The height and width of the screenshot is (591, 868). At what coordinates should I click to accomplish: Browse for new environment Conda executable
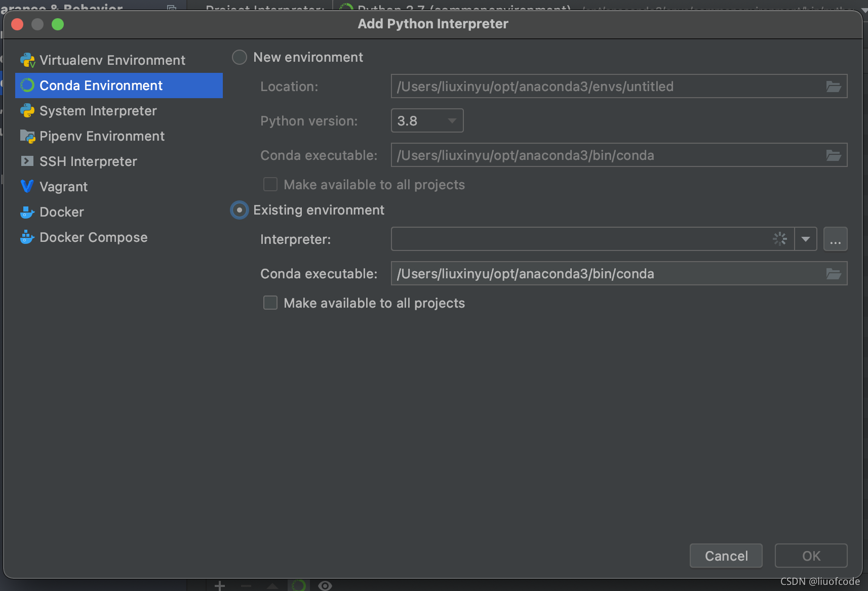834,155
